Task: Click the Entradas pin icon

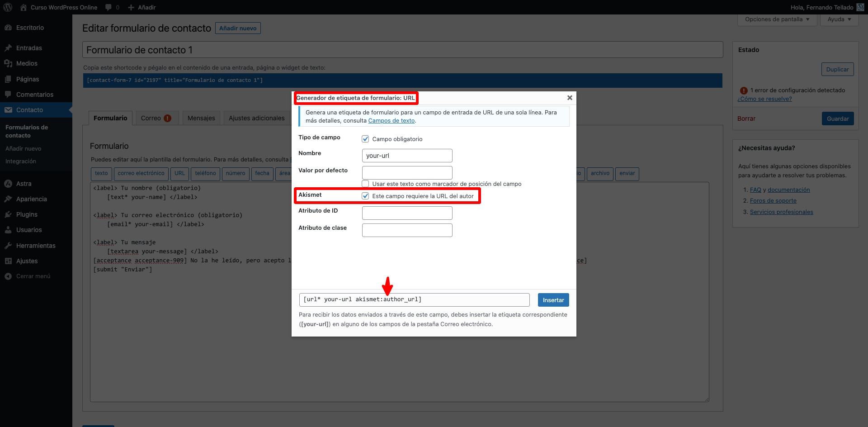Action: (x=8, y=48)
